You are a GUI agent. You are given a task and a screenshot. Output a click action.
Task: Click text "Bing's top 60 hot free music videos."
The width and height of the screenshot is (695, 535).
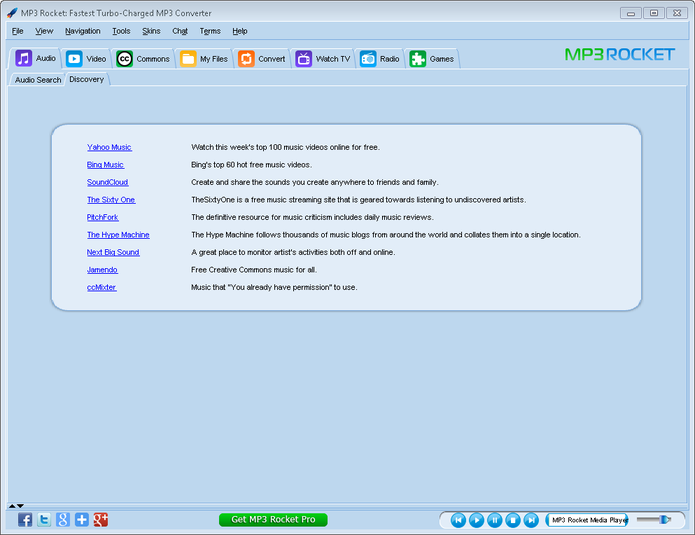click(x=251, y=165)
